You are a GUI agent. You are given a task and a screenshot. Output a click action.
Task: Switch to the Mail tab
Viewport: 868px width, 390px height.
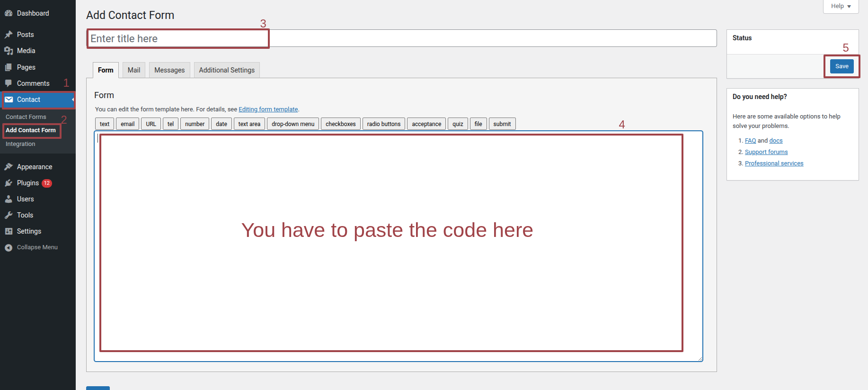point(134,70)
